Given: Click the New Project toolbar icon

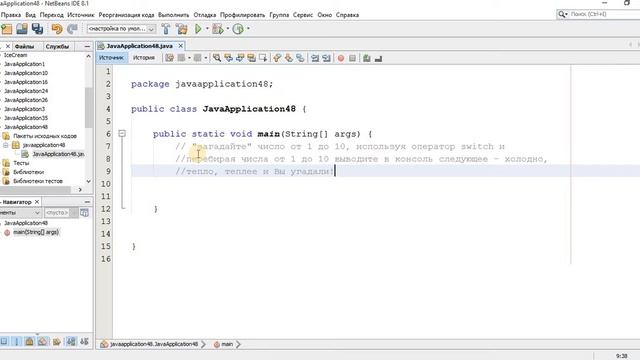Looking at the screenshot, I should pos(7,29).
